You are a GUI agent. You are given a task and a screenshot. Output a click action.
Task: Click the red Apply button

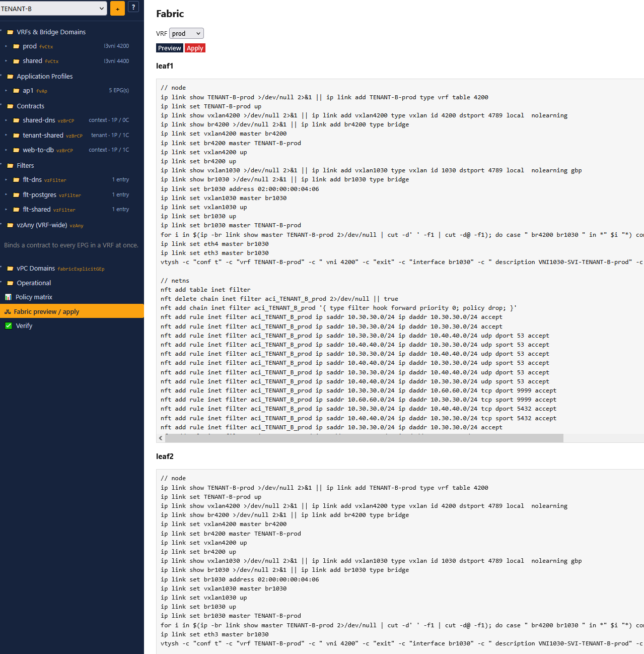(x=195, y=48)
